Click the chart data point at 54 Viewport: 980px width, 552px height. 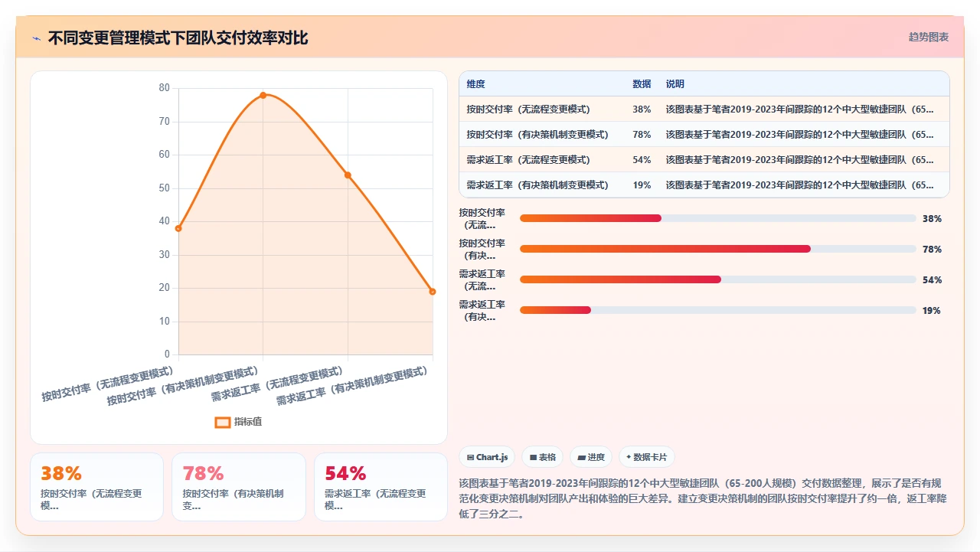(x=348, y=175)
